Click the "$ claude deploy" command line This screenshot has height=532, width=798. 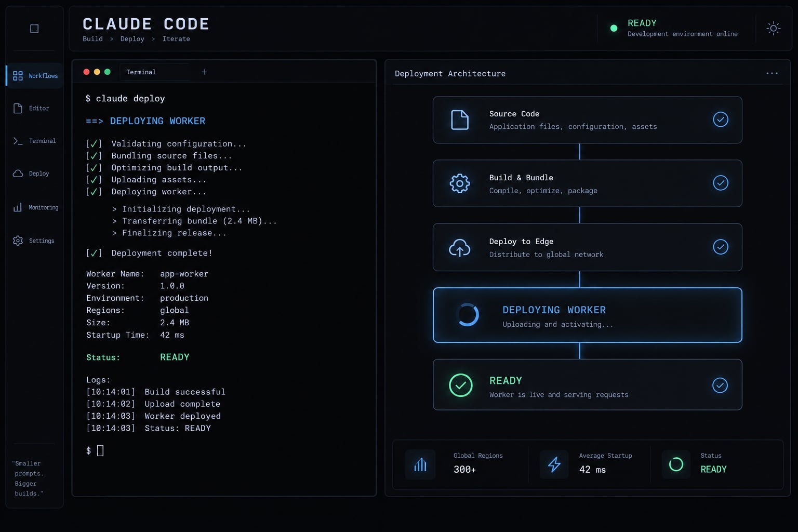click(x=125, y=99)
